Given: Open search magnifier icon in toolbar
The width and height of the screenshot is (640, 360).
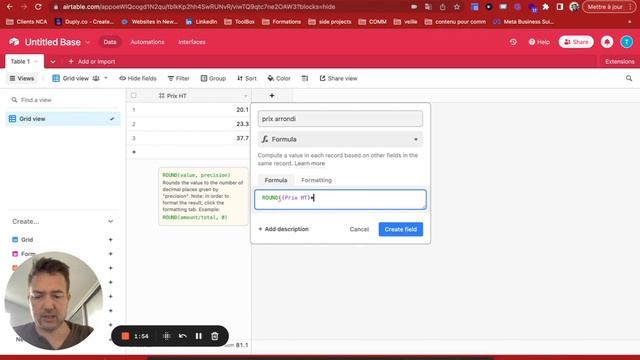Looking at the screenshot, I should click(629, 78).
